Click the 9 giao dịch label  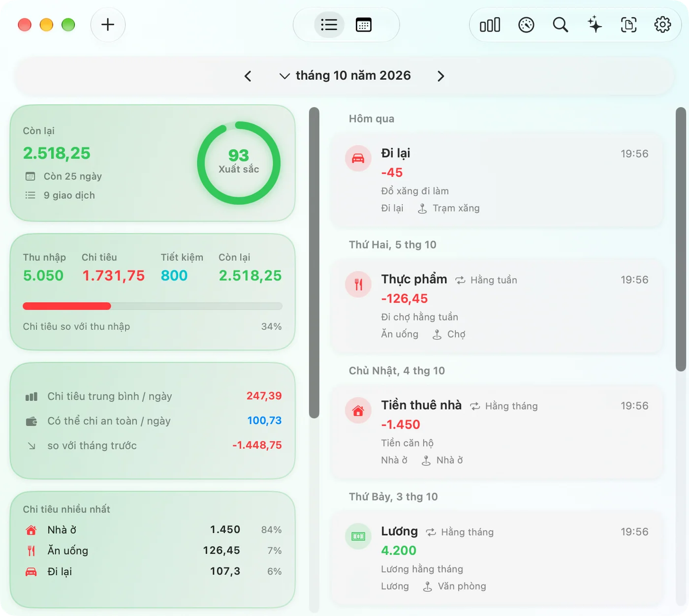69,195
